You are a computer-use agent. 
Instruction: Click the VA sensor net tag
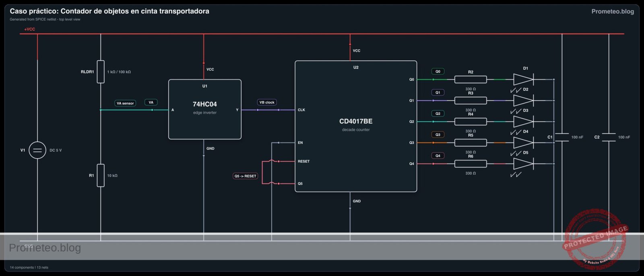tap(125, 103)
